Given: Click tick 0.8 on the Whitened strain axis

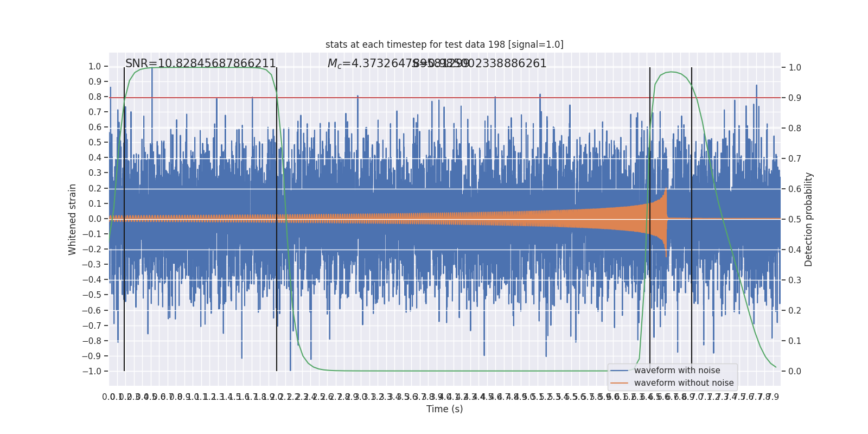Looking at the screenshot, I should 95,97.
